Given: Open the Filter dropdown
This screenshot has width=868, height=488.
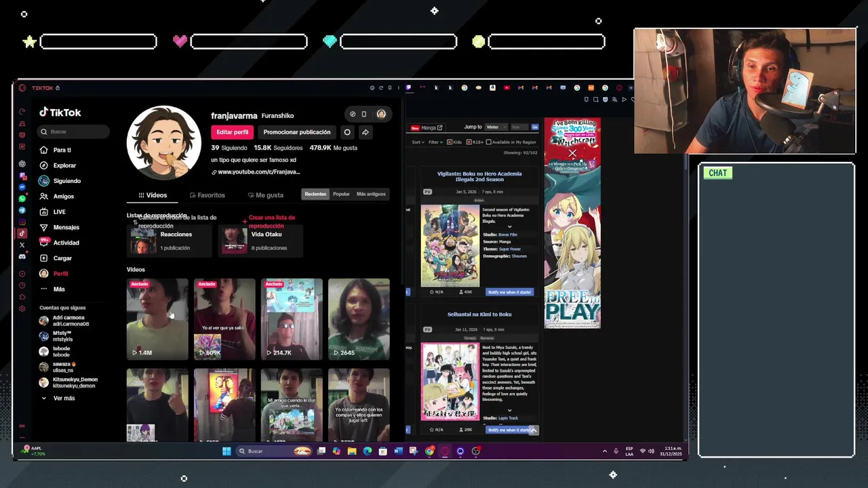Looking at the screenshot, I should 435,142.
